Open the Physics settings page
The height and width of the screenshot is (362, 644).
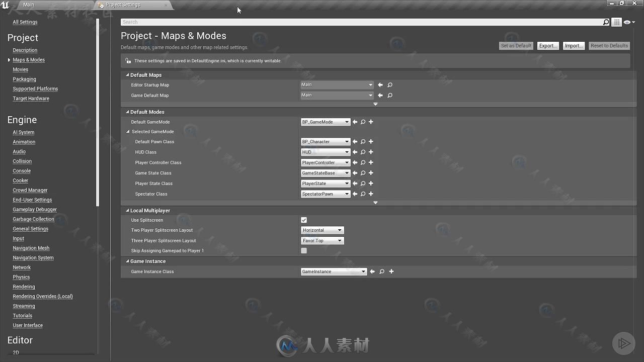pos(21,278)
